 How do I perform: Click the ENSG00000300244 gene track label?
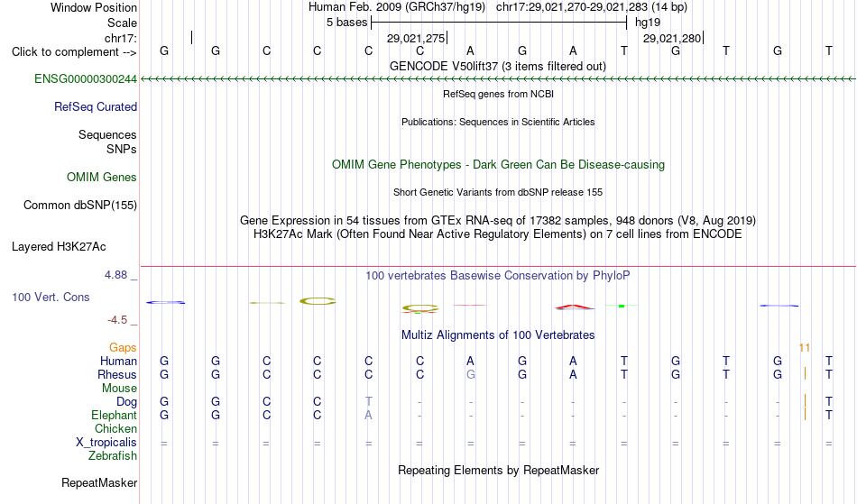[x=86, y=79]
